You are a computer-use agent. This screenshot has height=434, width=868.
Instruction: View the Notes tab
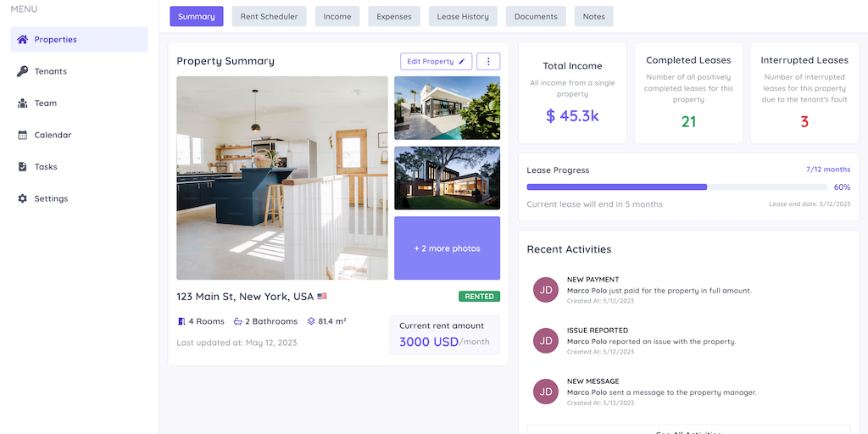[594, 17]
